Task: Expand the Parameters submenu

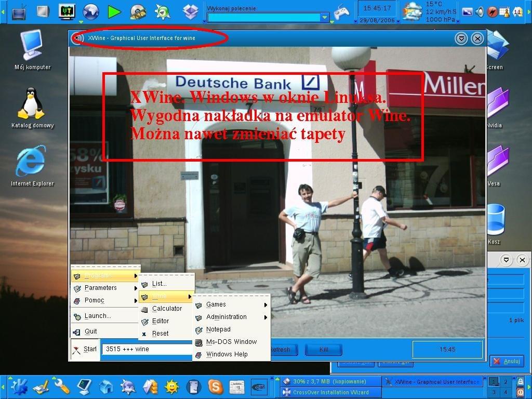Action: [105, 288]
